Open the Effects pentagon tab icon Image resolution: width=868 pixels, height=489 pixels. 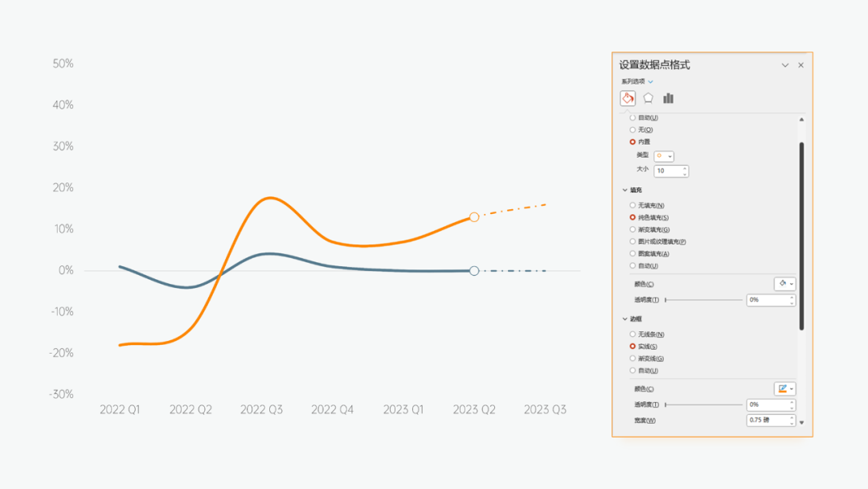pyautogui.click(x=648, y=98)
